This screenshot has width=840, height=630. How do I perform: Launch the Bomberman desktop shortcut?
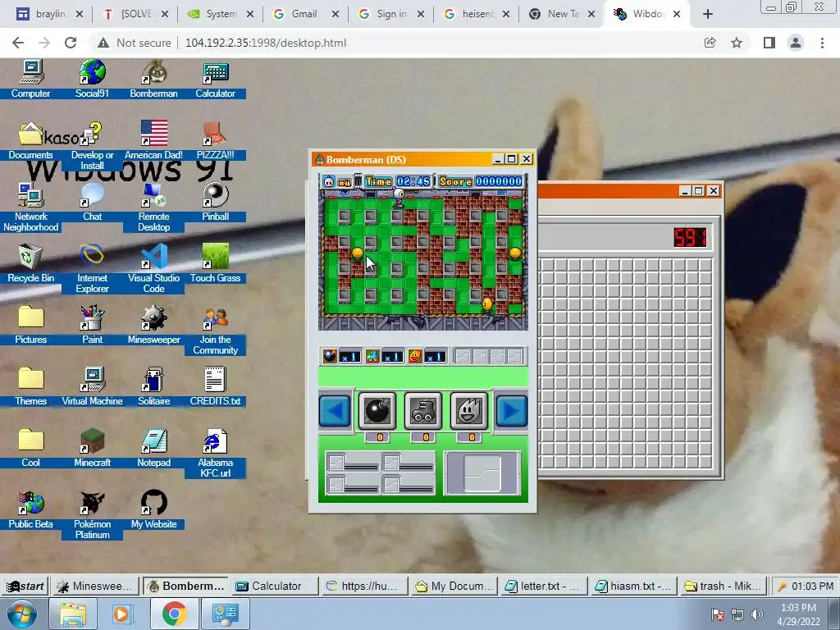pos(153,73)
